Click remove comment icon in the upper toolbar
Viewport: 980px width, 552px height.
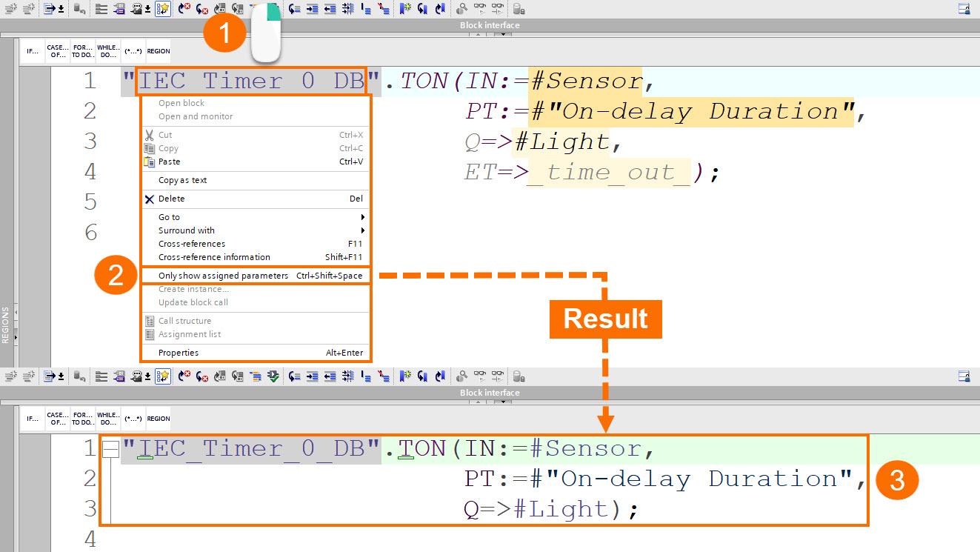[x=383, y=9]
